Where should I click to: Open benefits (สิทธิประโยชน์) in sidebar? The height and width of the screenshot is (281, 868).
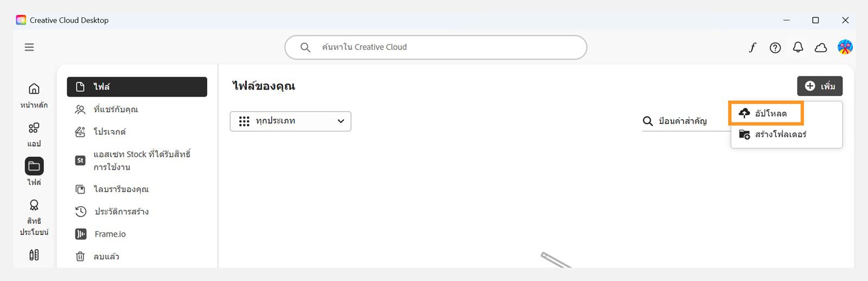[x=34, y=217]
